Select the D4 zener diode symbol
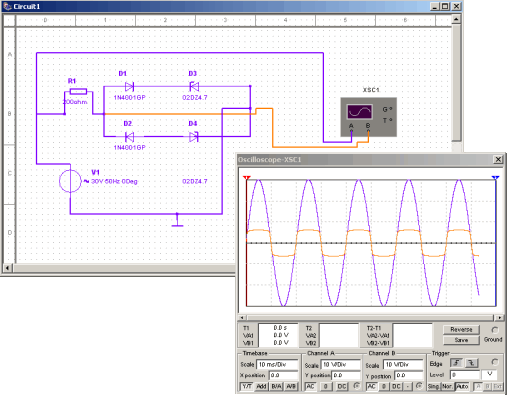The image size is (511, 395). [x=193, y=137]
